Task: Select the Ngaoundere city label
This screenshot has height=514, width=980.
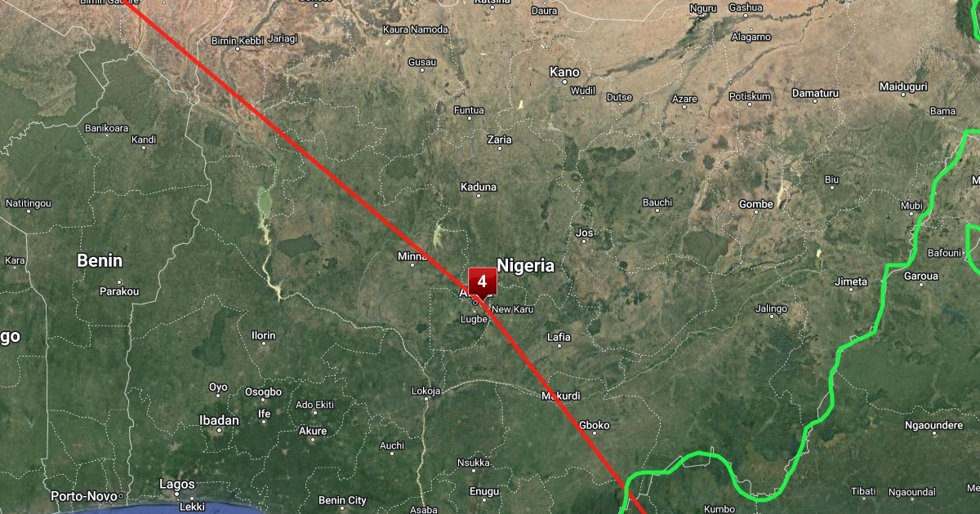Action: (x=934, y=425)
